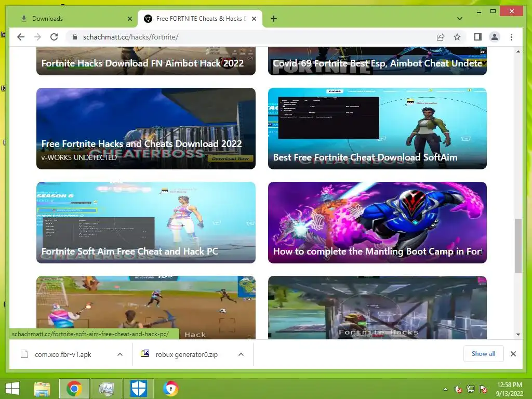Viewport: 532px width, 399px height.
Task: Click the forward navigation arrow
Action: (x=37, y=37)
